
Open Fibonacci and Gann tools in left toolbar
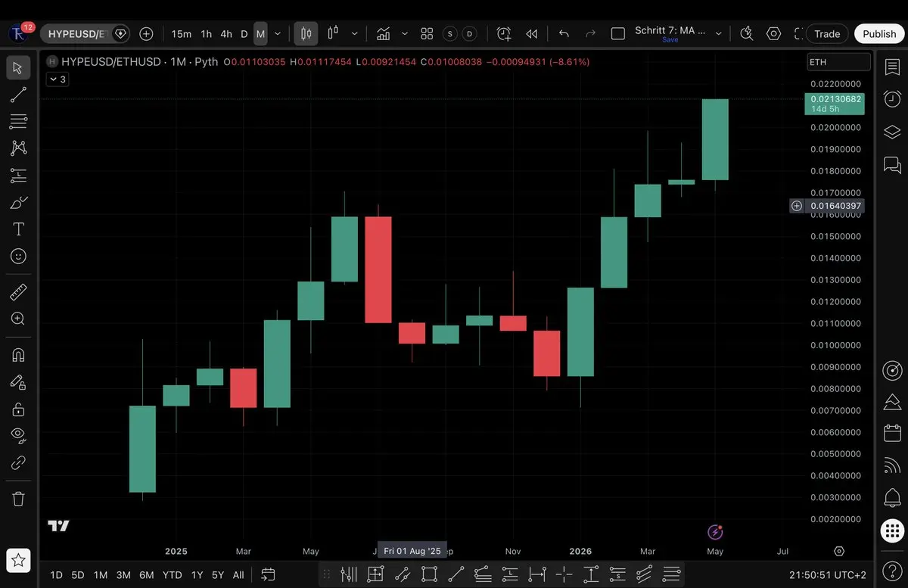(18, 121)
